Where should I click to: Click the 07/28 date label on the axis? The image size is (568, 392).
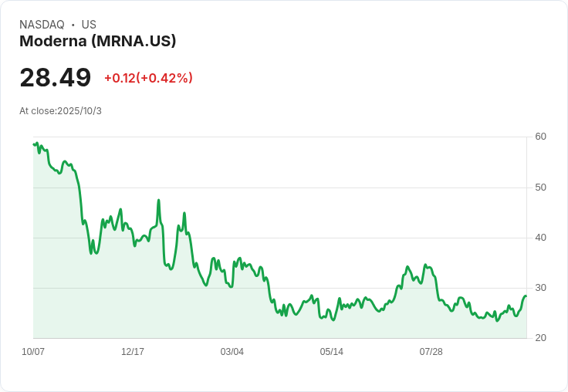tap(431, 352)
